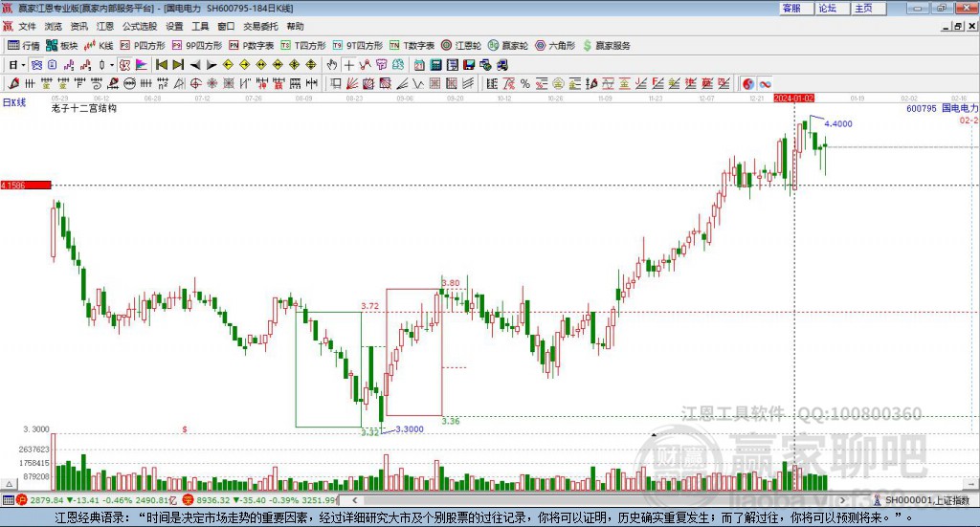Select the Gann fan lines tool
The width and height of the screenshot is (980, 527).
[352, 83]
